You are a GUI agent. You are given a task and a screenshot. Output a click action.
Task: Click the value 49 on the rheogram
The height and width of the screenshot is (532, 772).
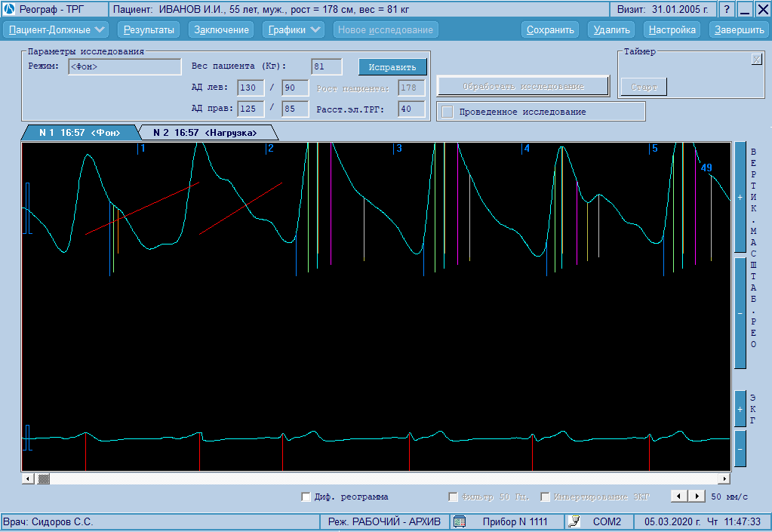click(706, 168)
